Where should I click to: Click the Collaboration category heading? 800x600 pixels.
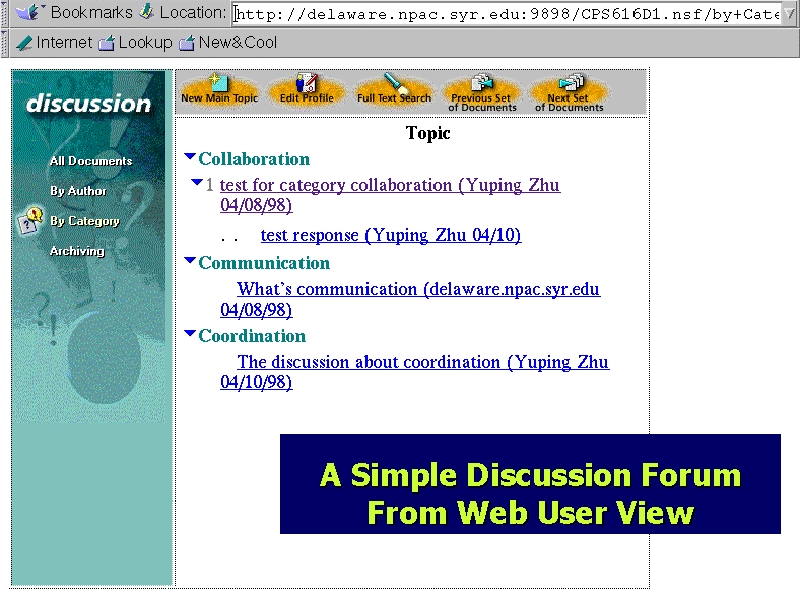pyautogui.click(x=254, y=159)
